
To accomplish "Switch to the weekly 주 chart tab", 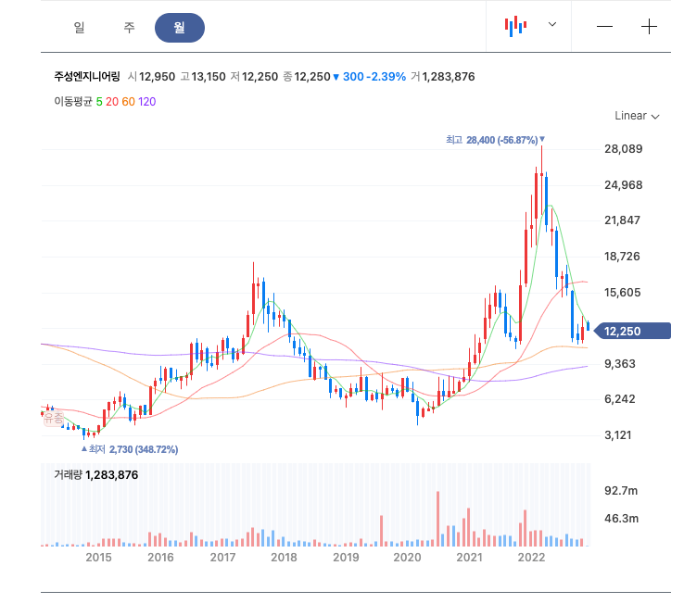I will click(129, 28).
